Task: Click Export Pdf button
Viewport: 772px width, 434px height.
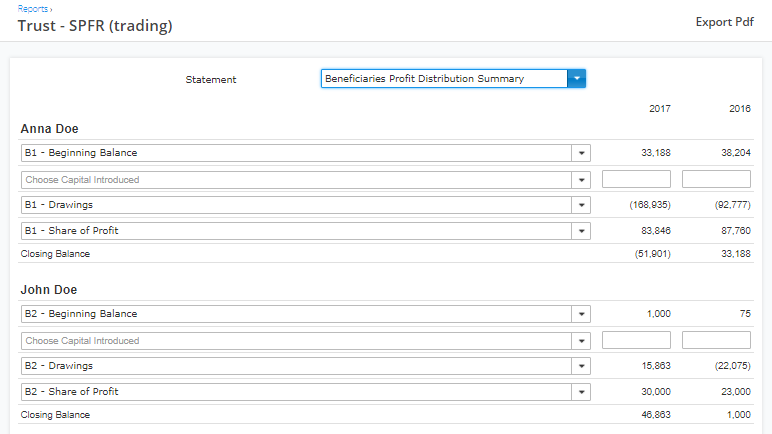Action: click(724, 22)
